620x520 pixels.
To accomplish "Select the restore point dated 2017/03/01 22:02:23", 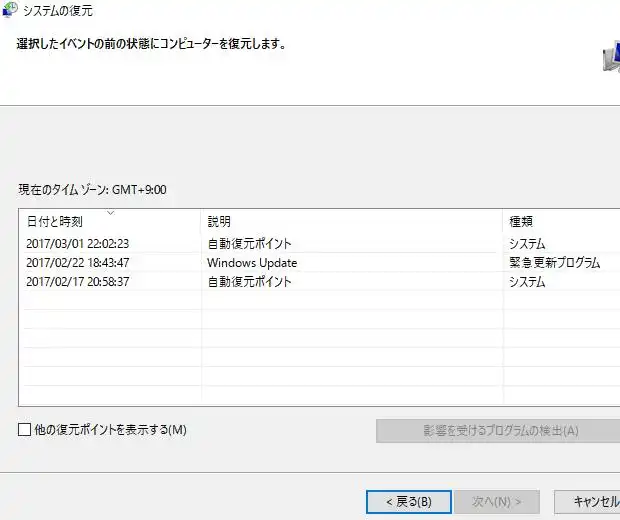I will tap(319, 244).
